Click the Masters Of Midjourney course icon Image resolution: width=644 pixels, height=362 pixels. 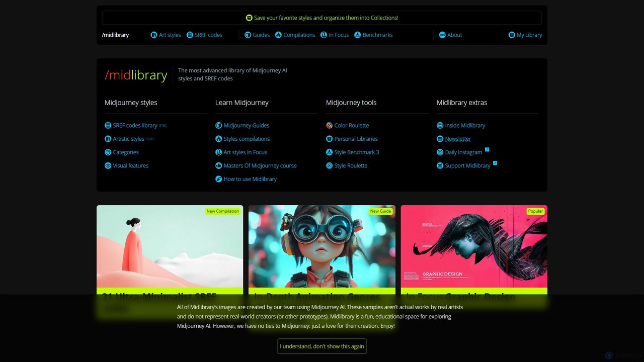point(218,165)
